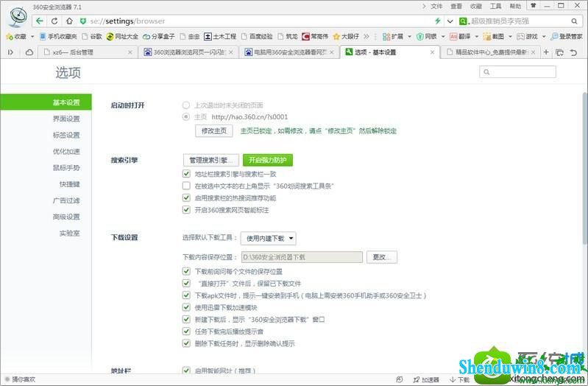Open the 工具 menu
The image size is (588, 386).
click(495, 6)
